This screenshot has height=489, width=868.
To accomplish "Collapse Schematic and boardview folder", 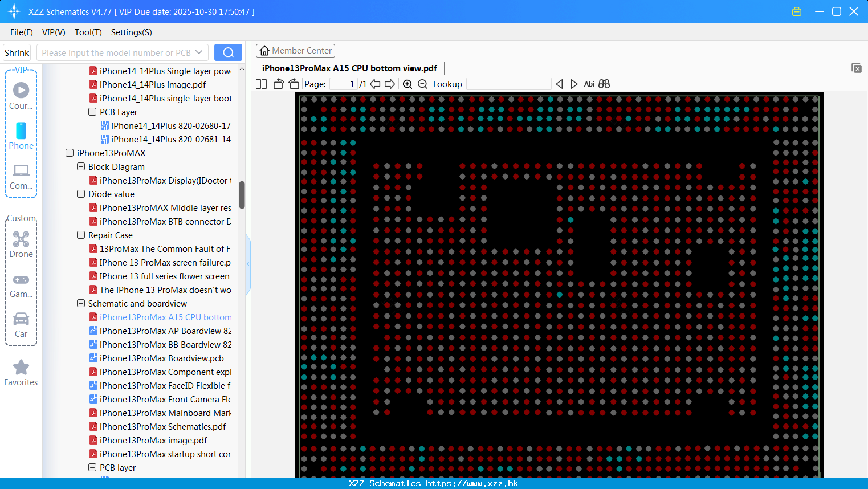I will click(81, 303).
